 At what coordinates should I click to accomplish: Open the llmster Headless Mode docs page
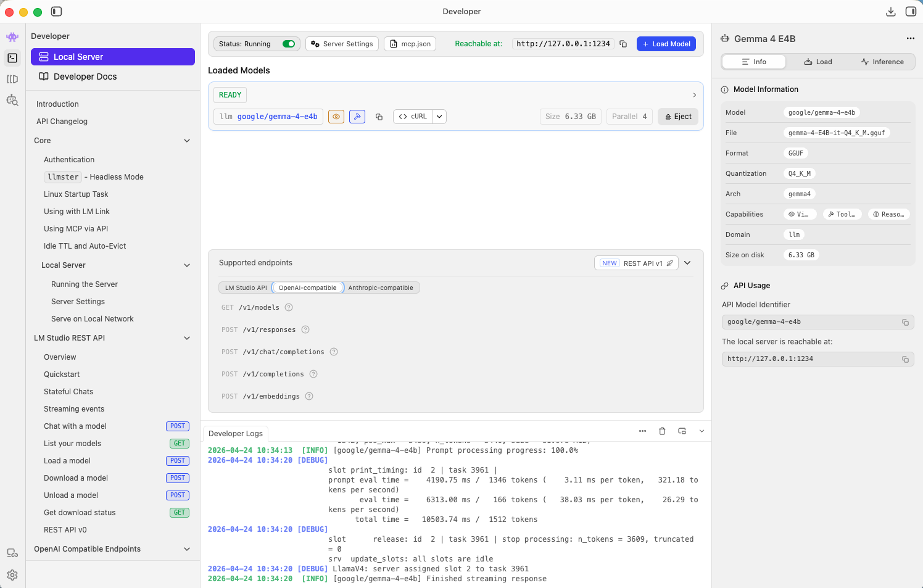[x=94, y=177]
